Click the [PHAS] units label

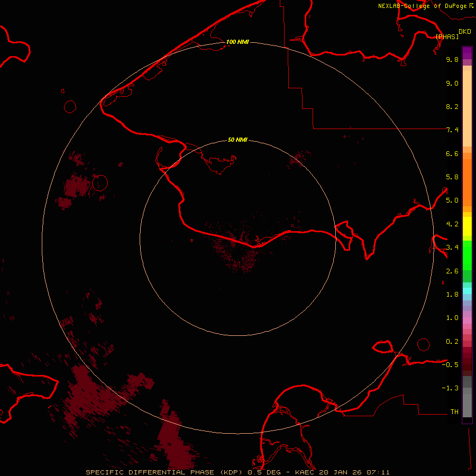447,36
